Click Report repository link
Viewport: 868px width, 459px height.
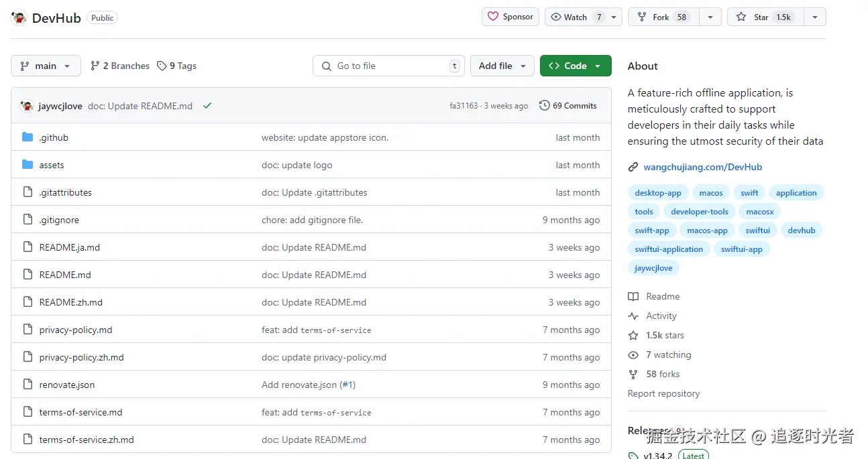point(663,393)
